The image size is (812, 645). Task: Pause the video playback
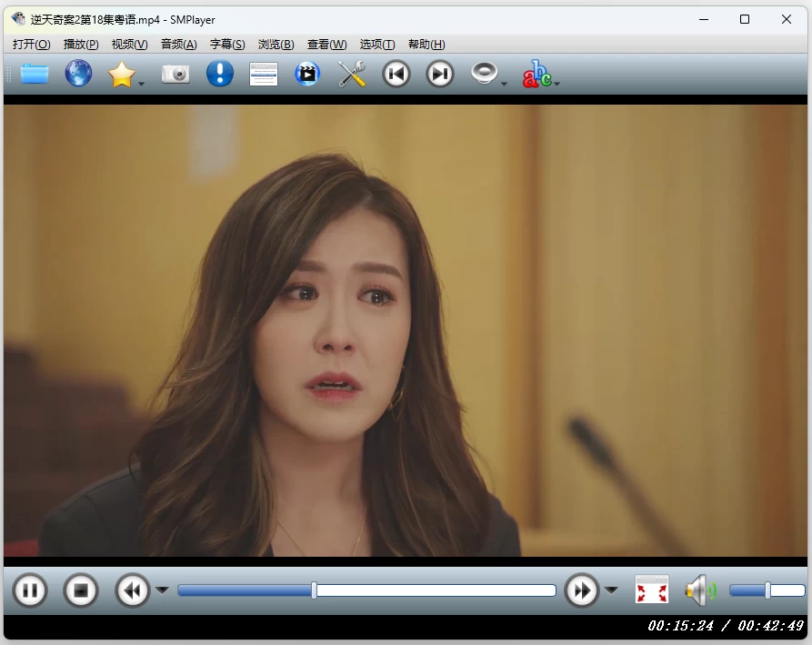click(x=29, y=590)
